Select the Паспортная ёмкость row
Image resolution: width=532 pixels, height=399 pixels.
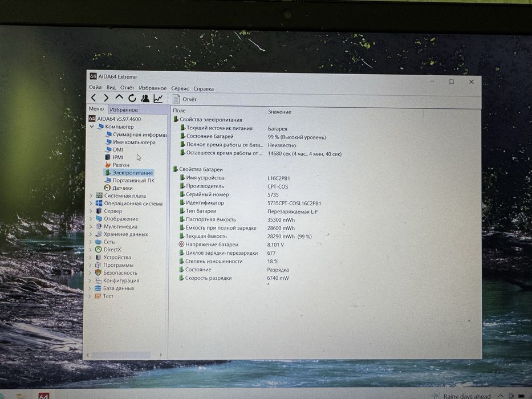tap(237, 219)
